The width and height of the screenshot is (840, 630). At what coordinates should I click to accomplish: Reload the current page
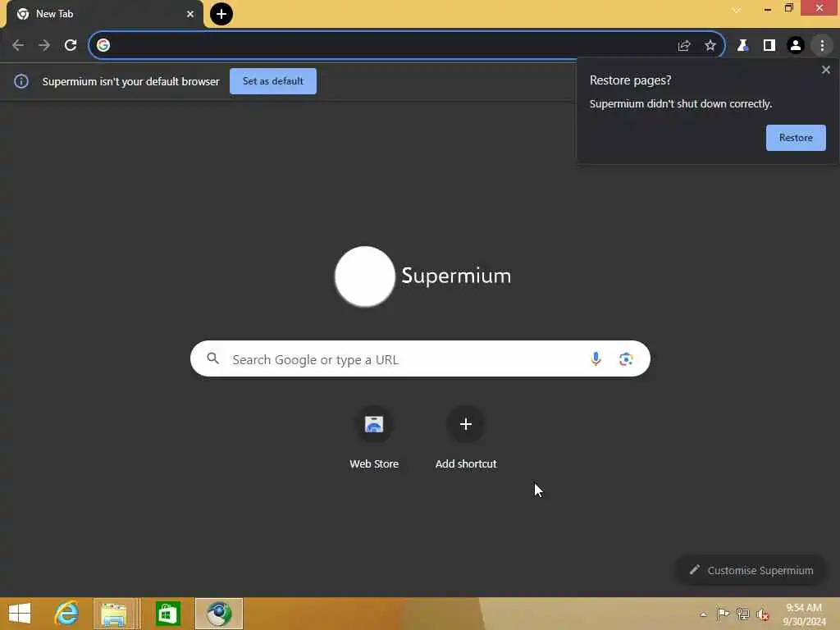[71, 46]
